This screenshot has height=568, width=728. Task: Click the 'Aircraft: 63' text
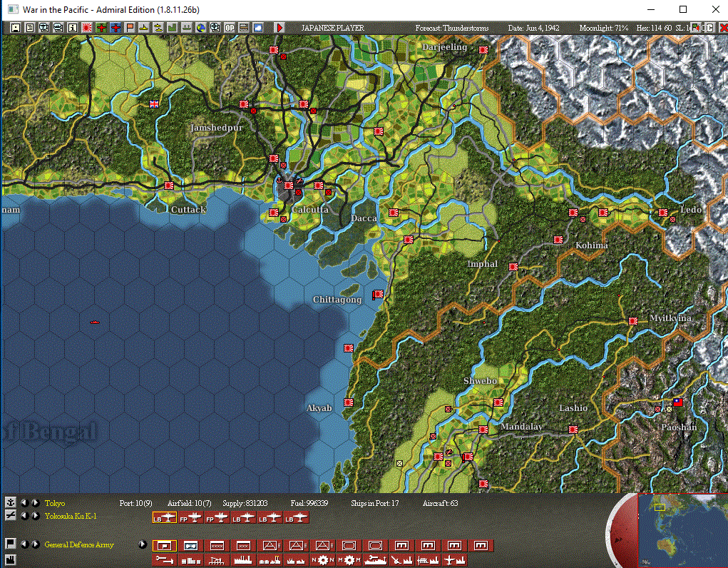440,503
